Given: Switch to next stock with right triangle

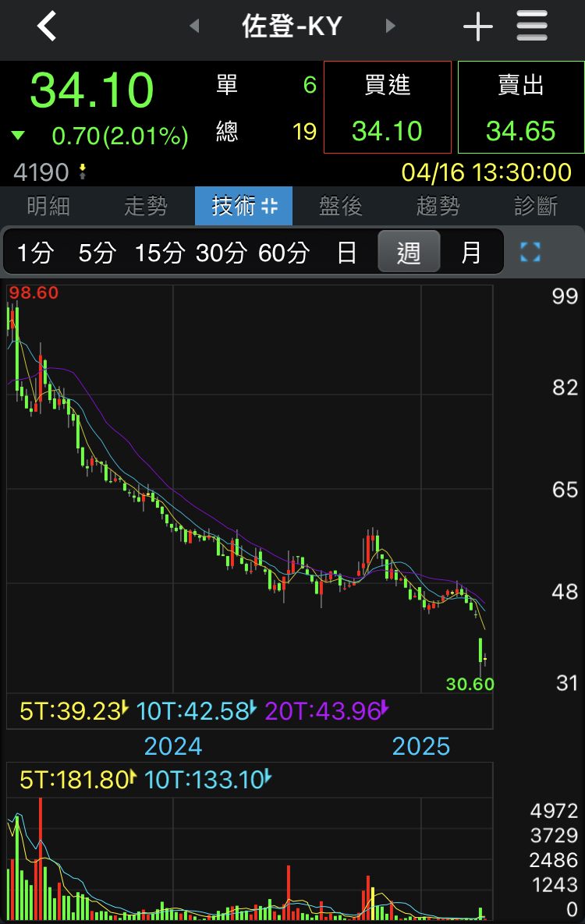Looking at the screenshot, I should 390,26.
